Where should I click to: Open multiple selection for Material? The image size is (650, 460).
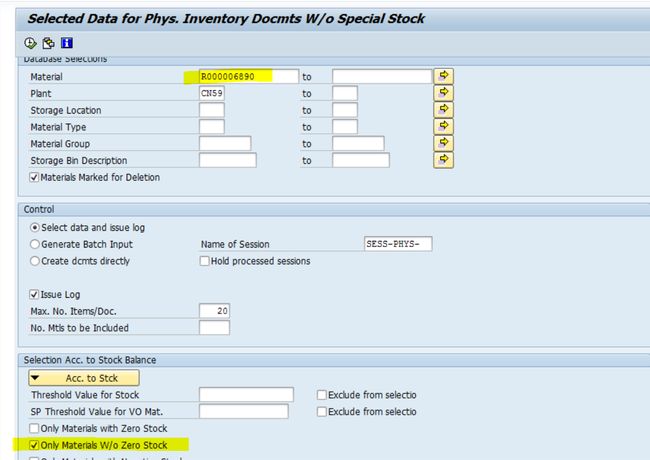click(x=444, y=76)
